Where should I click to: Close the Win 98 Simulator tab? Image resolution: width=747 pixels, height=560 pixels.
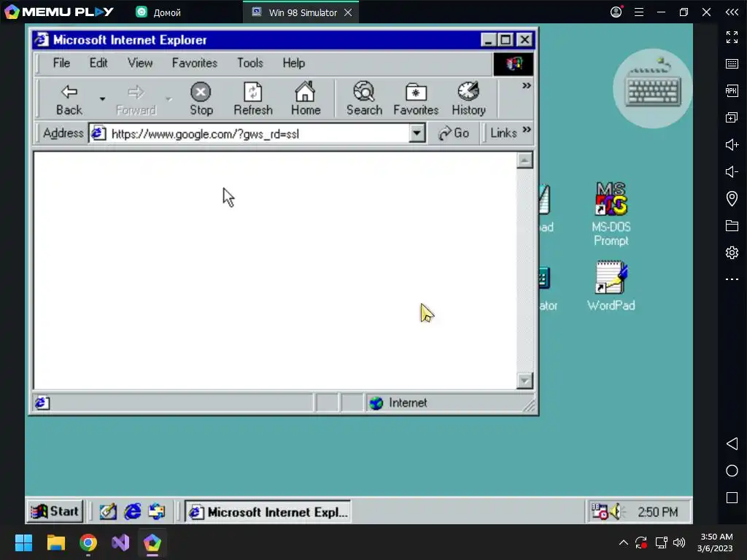point(348,12)
